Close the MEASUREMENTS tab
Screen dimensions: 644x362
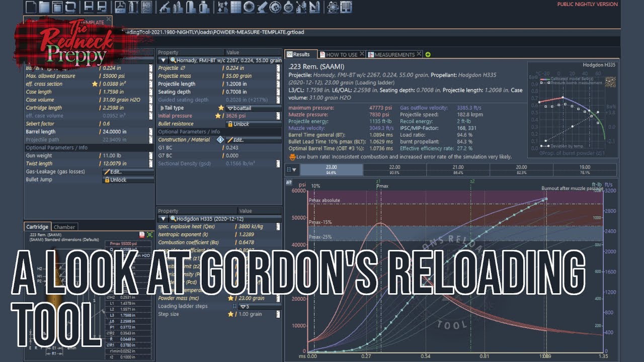[419, 54]
